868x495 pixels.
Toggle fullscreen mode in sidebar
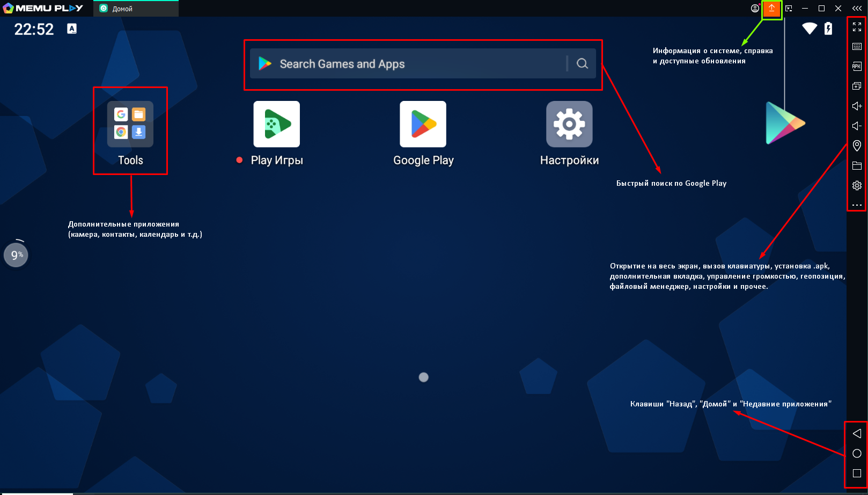pyautogui.click(x=857, y=27)
